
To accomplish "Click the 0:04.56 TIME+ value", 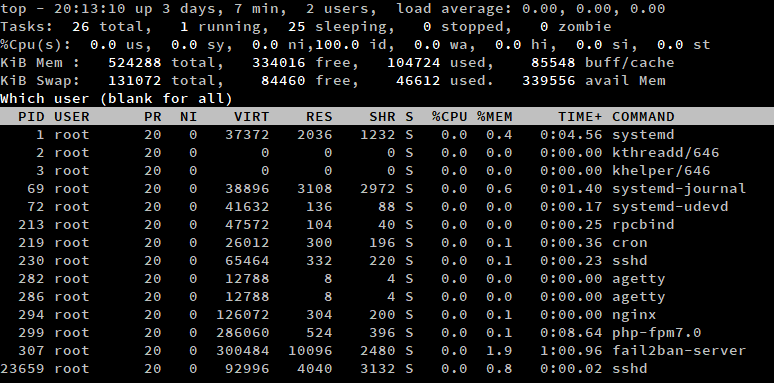I will 571,135.
